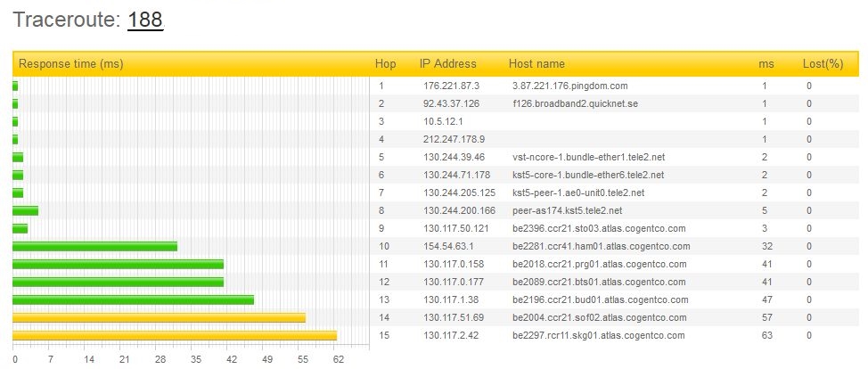Click the green response bar for hop 8

[x=25, y=210]
